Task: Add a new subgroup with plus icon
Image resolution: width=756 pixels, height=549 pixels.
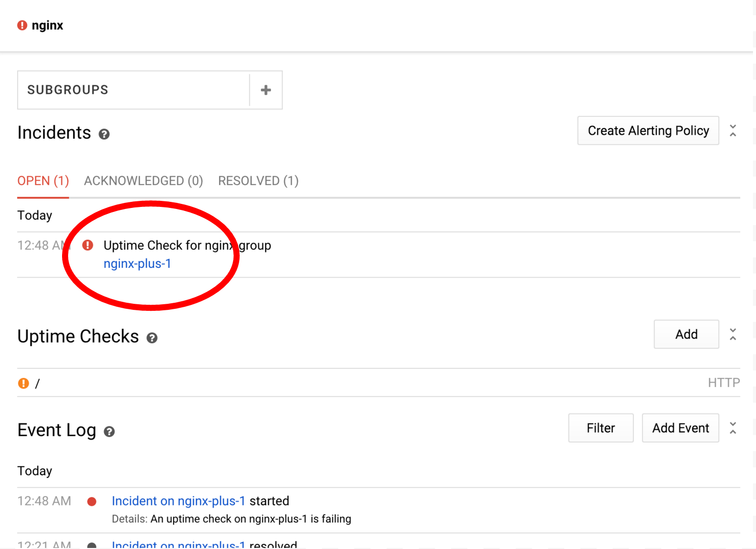Action: (x=266, y=90)
